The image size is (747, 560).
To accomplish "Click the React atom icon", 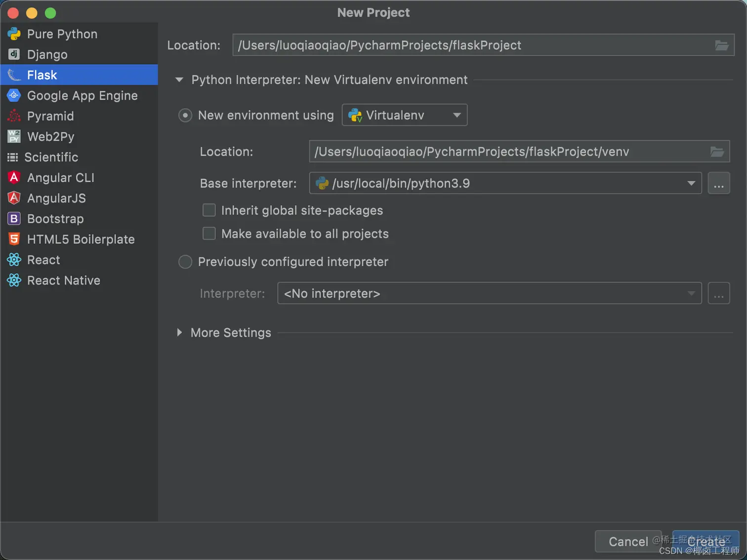I will [14, 260].
